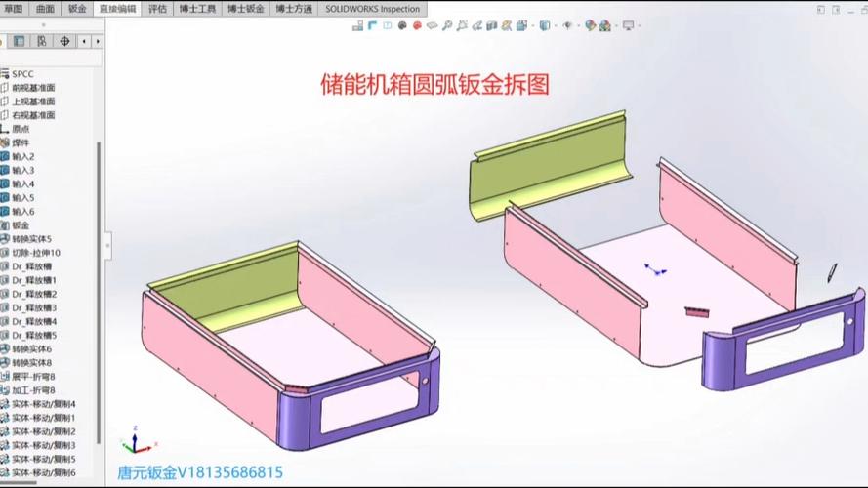Click the Zoom to Area magnifier icon
This screenshot has width=868, height=488.
[462, 25]
